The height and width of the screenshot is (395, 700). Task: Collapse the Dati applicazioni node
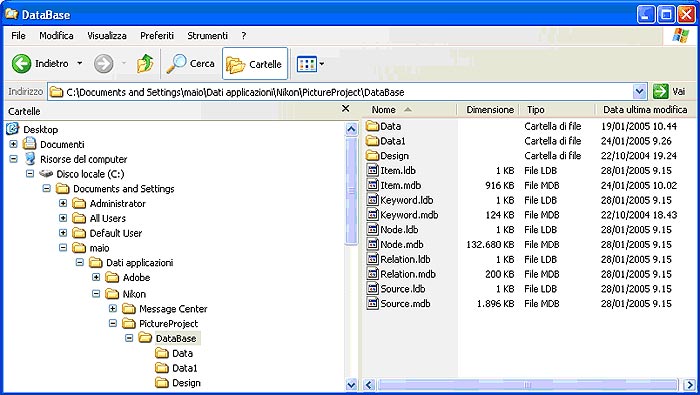coord(79,262)
